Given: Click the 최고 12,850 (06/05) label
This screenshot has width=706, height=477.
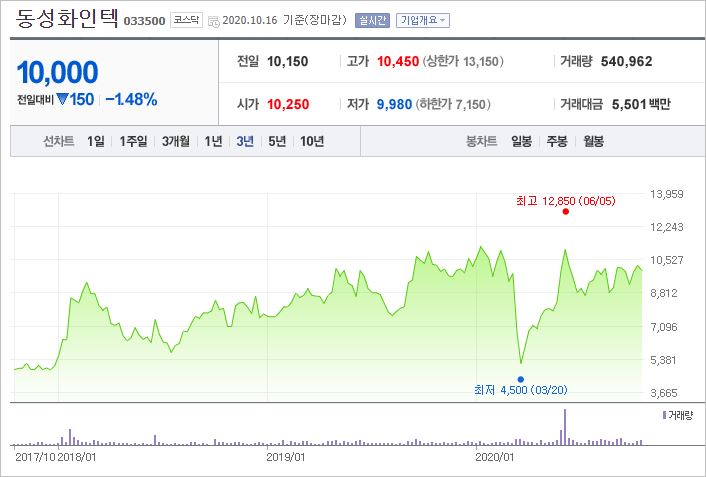Looking at the screenshot, I should point(566,201).
